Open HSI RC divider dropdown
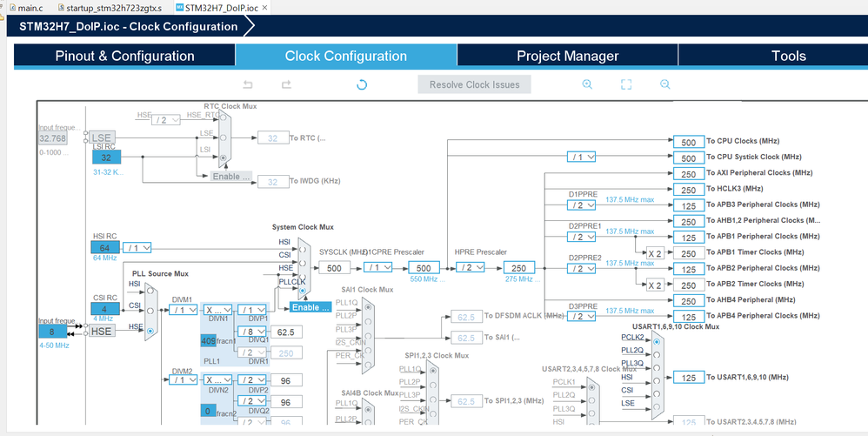Viewport: 868px width, 436px height. point(137,248)
